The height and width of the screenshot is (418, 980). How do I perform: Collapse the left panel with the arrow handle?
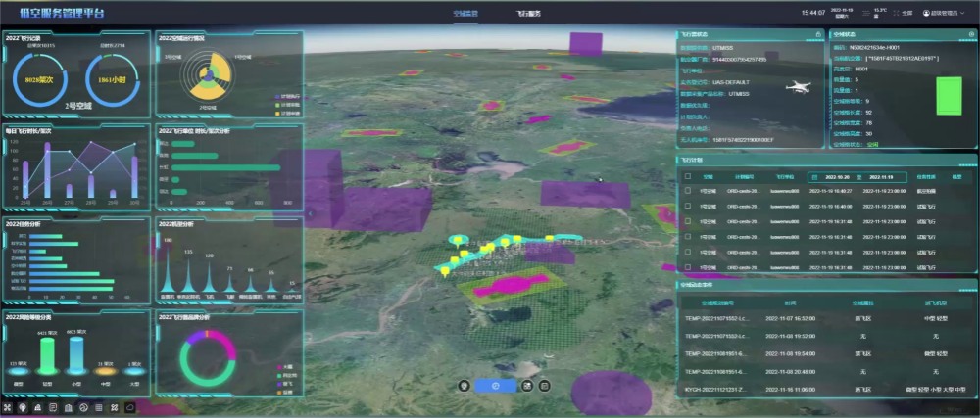click(x=309, y=211)
